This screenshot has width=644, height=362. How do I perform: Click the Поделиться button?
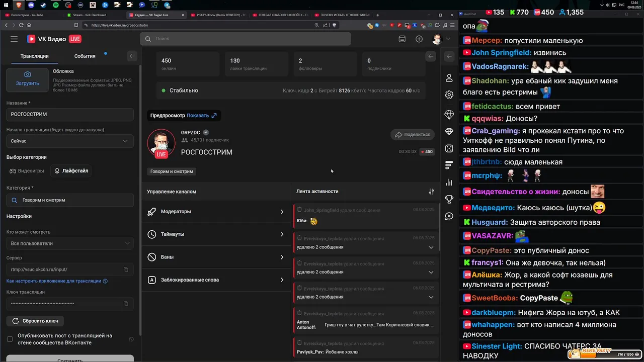click(x=413, y=135)
